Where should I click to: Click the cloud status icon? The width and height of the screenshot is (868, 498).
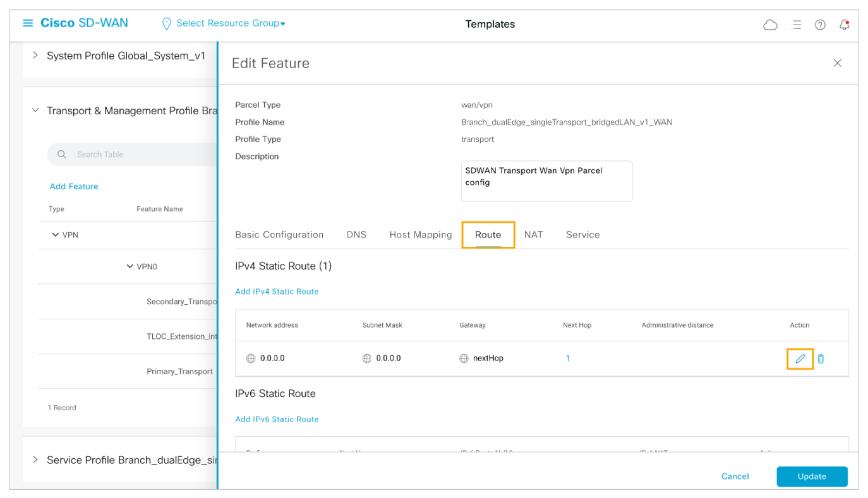pos(770,25)
